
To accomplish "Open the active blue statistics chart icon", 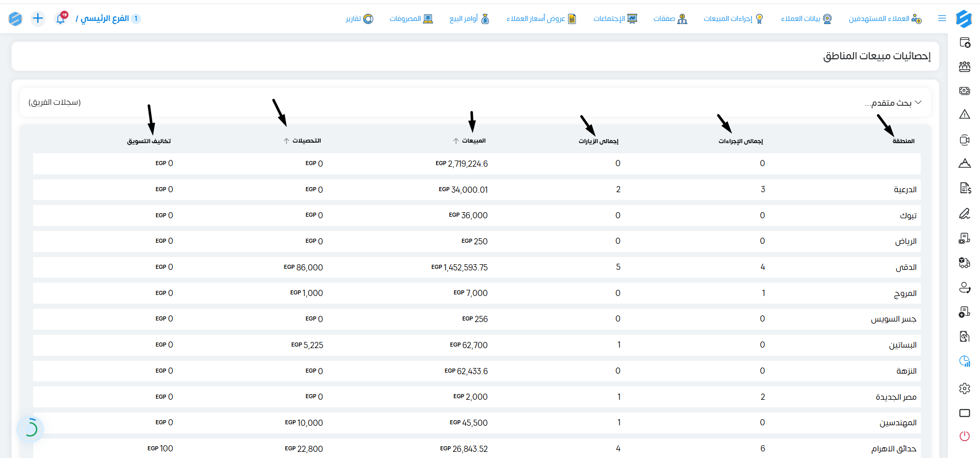I will 965,361.
